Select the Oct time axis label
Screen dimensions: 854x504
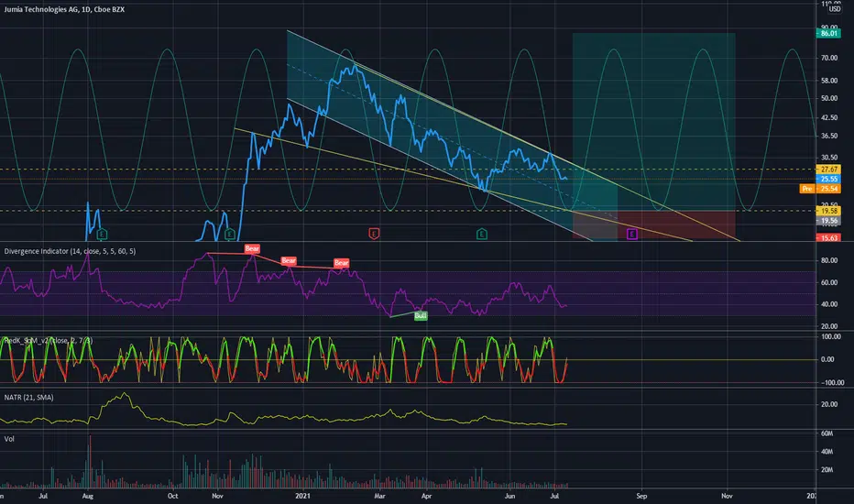172,497
